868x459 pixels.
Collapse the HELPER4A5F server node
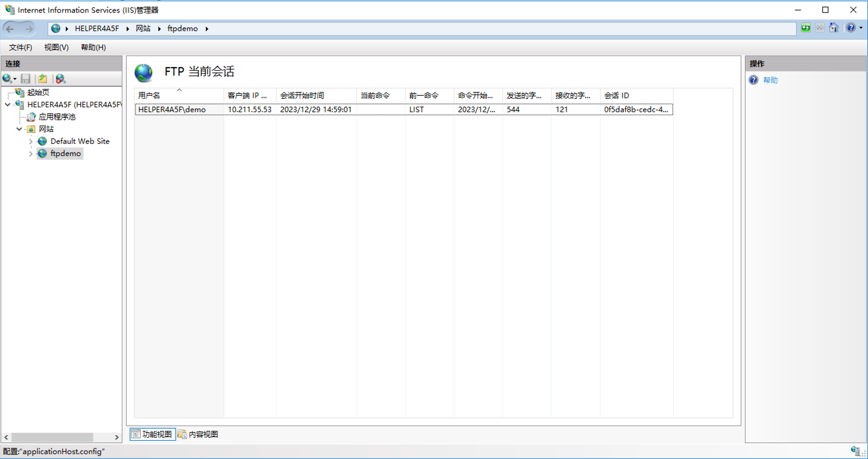pyautogui.click(x=8, y=105)
